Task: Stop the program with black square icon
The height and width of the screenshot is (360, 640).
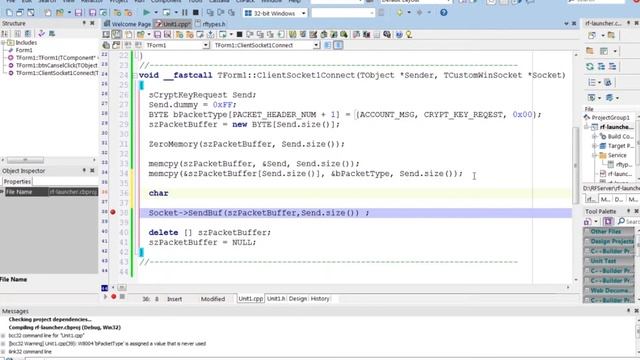Action: coord(196,13)
